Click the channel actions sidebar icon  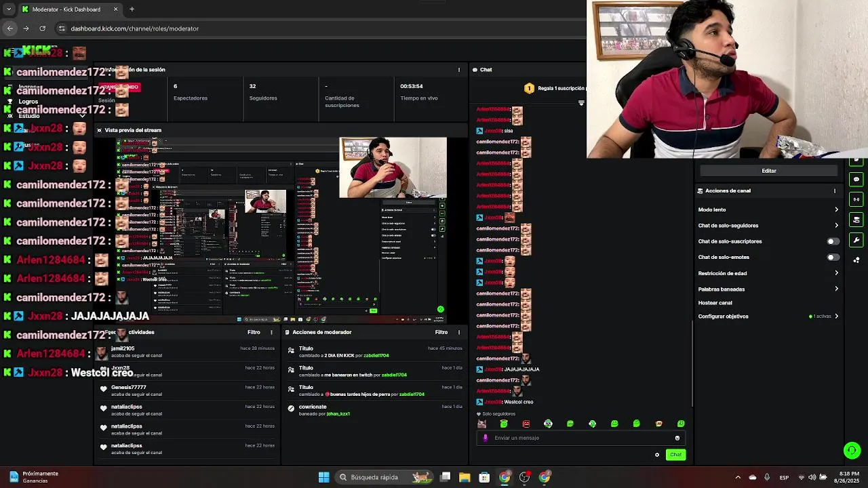(x=856, y=220)
